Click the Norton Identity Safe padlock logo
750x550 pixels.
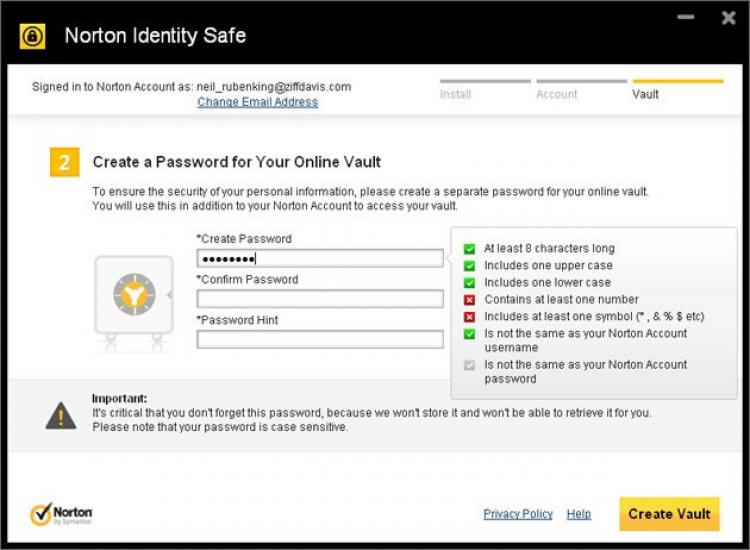[33, 36]
